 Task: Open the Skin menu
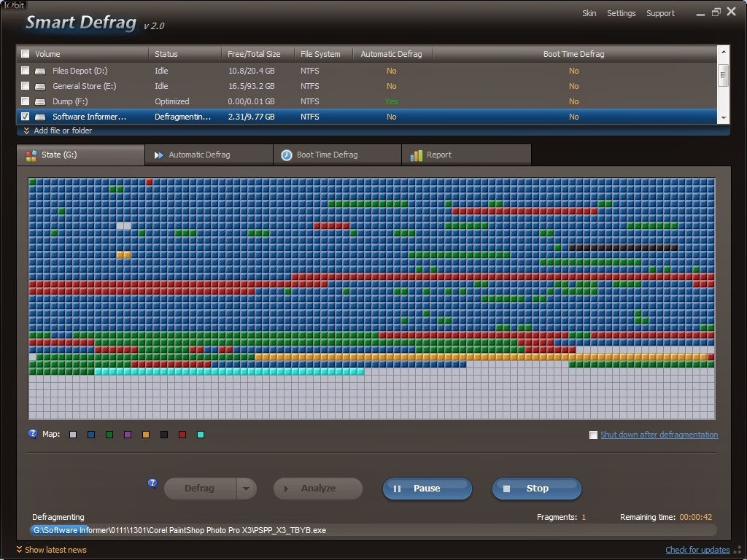589,13
